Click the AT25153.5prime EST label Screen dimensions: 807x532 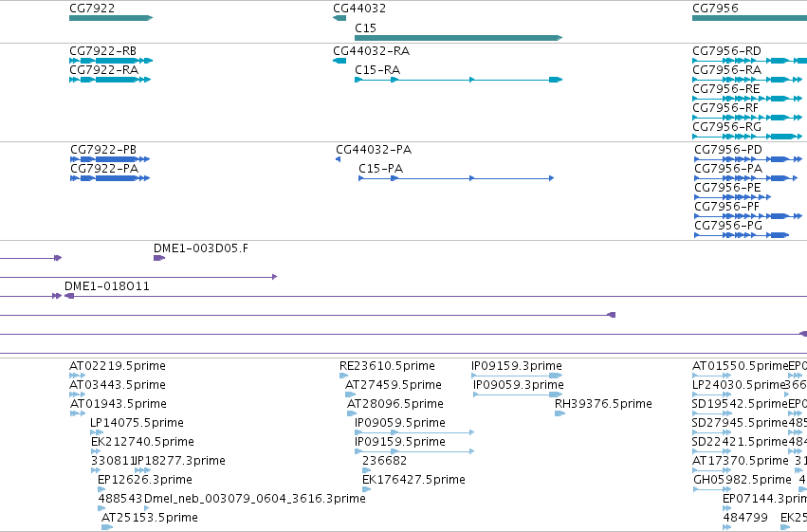click(150, 518)
